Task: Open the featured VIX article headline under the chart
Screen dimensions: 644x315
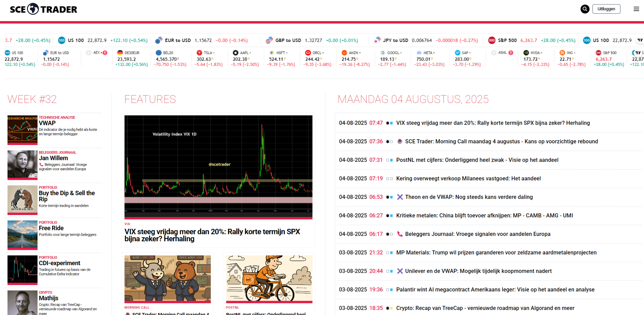Action: coord(212,235)
